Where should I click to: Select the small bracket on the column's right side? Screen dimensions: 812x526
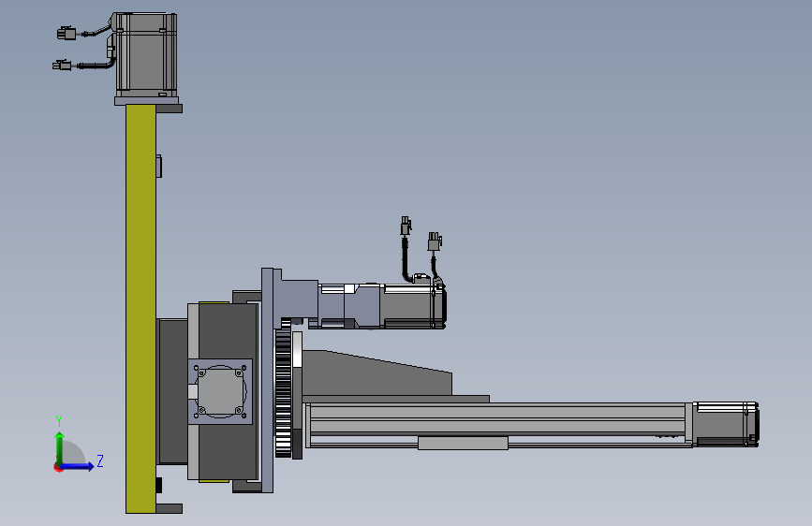pos(159,166)
